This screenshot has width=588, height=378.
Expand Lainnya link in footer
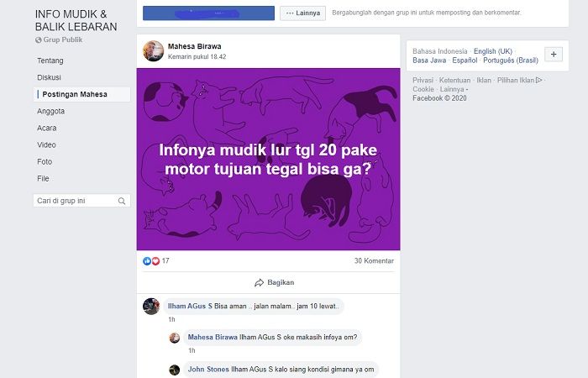coord(452,89)
